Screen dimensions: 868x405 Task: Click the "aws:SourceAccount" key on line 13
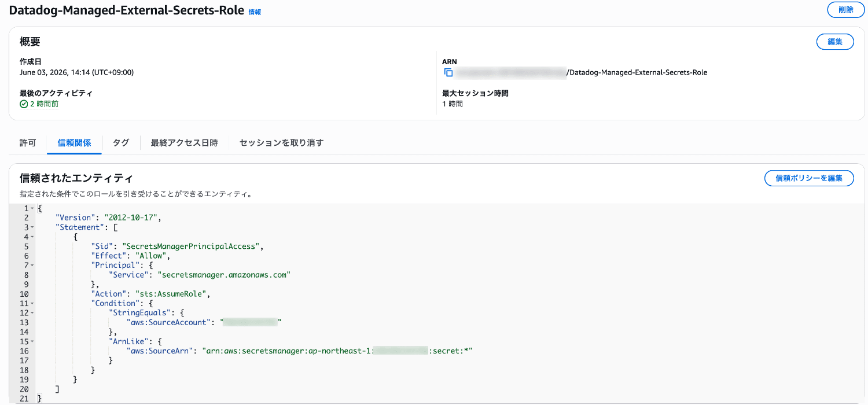tap(168, 323)
